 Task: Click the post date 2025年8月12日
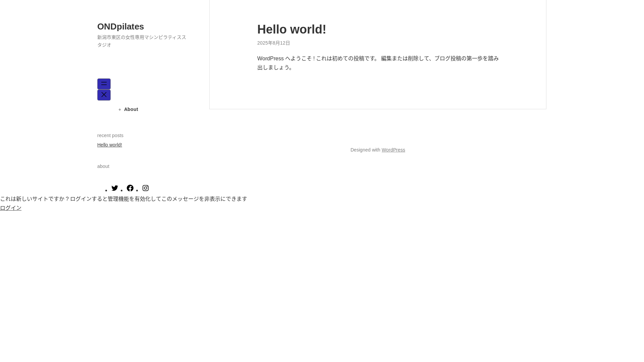coord(274,43)
